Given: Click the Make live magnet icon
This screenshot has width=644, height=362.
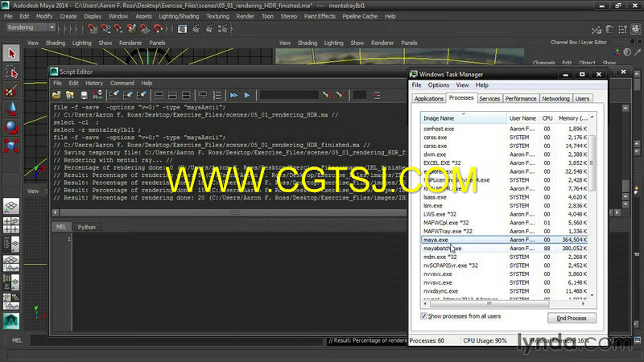Looking at the screenshot, I should pyautogui.click(x=158, y=29).
